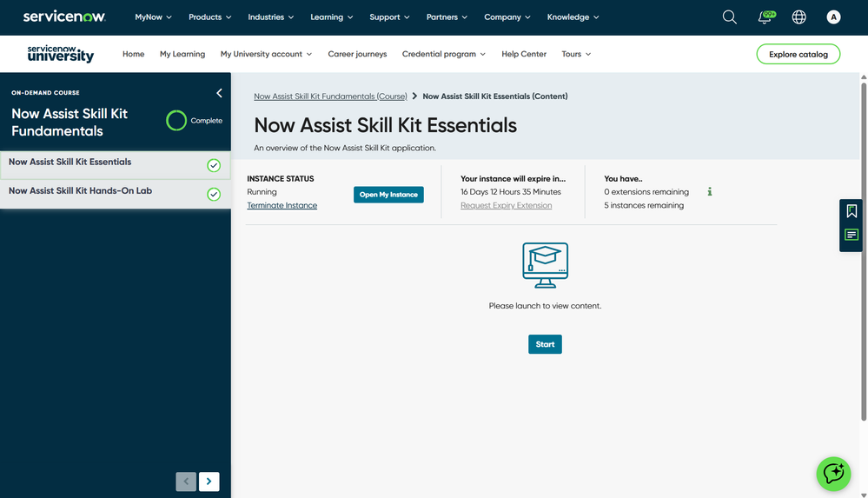Viewport: 868px width, 498px height.
Task: Click the Start button
Action: 545,344
